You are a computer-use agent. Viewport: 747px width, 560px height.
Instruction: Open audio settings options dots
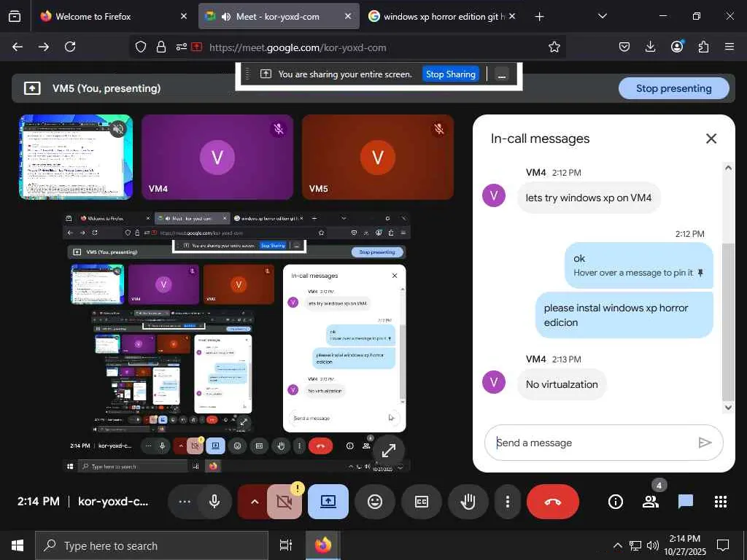click(184, 502)
